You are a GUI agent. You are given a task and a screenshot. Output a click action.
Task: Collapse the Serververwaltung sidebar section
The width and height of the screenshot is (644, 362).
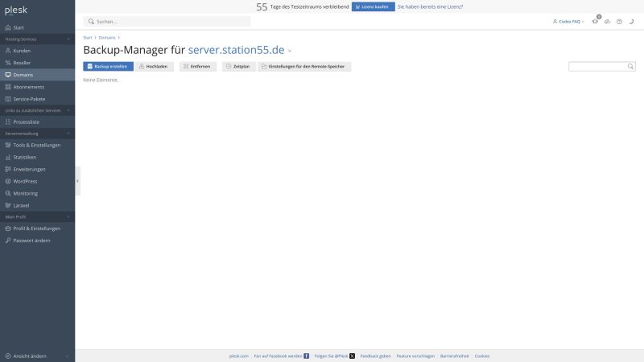coord(68,134)
